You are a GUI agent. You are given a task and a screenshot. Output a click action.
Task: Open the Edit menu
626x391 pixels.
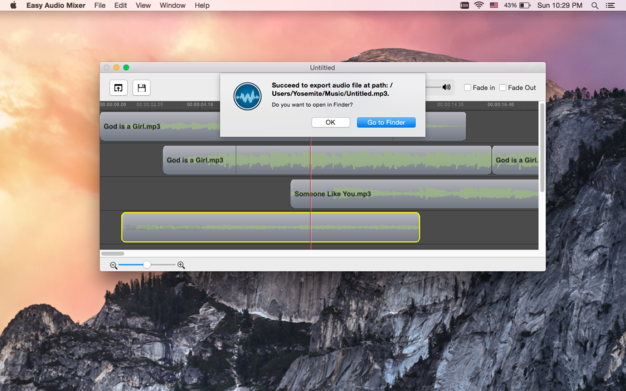[x=120, y=6]
